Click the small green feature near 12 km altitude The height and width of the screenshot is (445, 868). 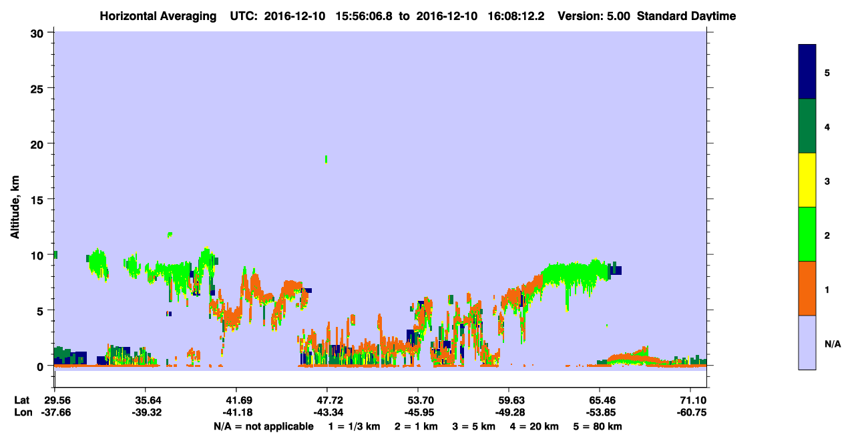coord(170,234)
